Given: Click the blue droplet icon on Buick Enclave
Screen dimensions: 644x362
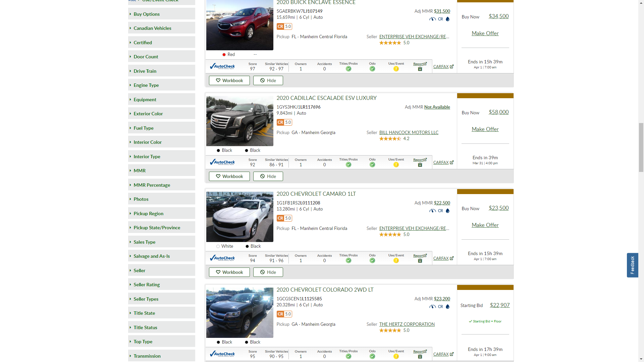Looking at the screenshot, I should click(447, 19).
